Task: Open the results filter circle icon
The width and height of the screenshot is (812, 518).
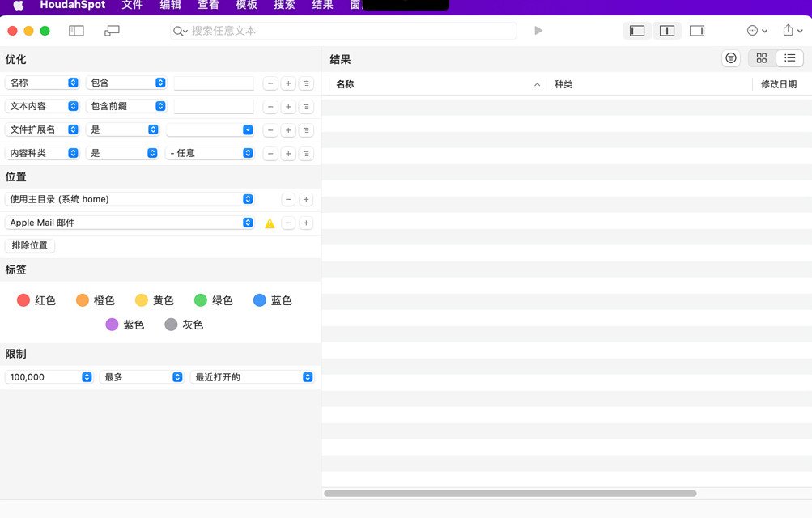Action: pos(731,58)
